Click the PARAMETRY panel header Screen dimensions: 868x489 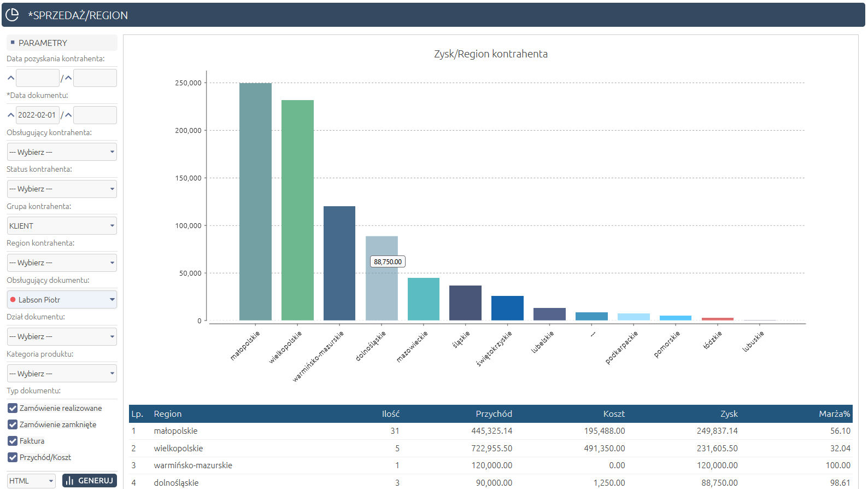[62, 43]
